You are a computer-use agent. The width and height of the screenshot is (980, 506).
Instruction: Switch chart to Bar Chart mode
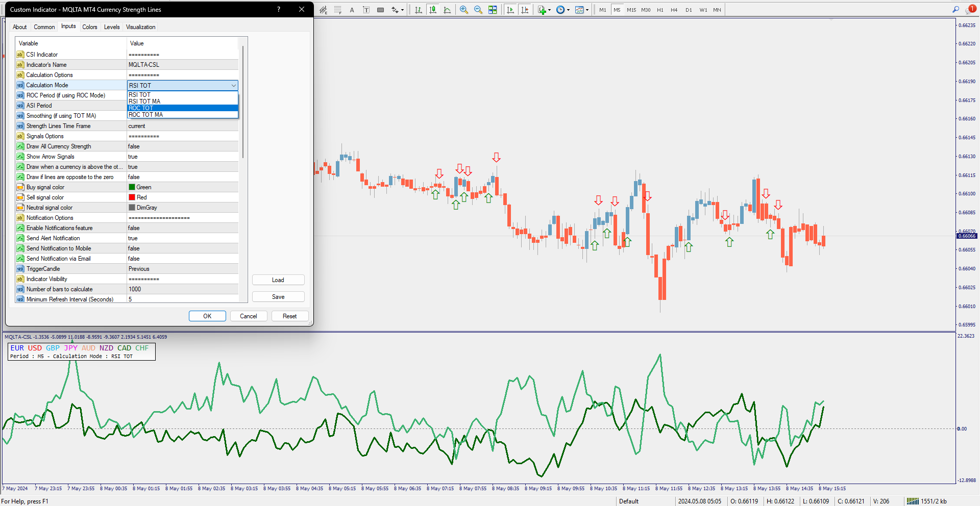coord(419,10)
